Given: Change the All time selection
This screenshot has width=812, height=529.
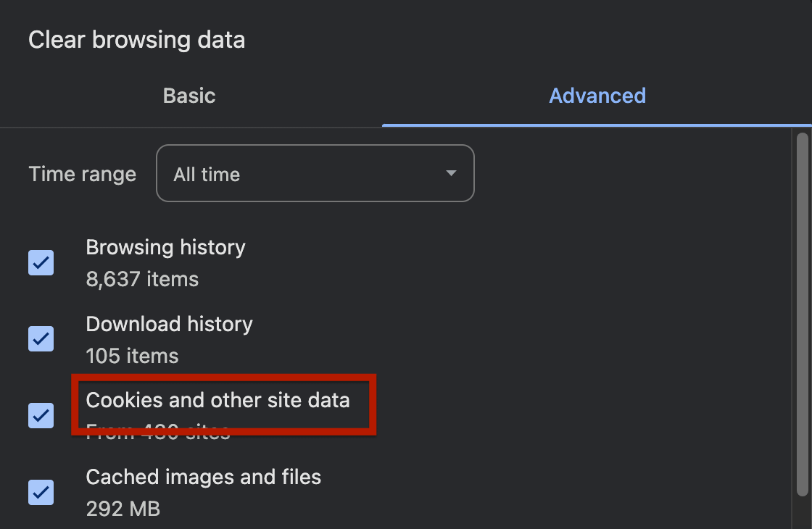Looking at the screenshot, I should (315, 173).
